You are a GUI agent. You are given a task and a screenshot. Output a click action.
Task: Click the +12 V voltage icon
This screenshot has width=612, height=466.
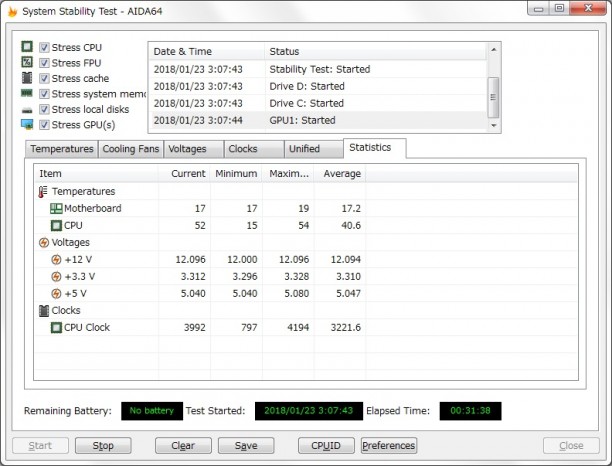point(56,260)
